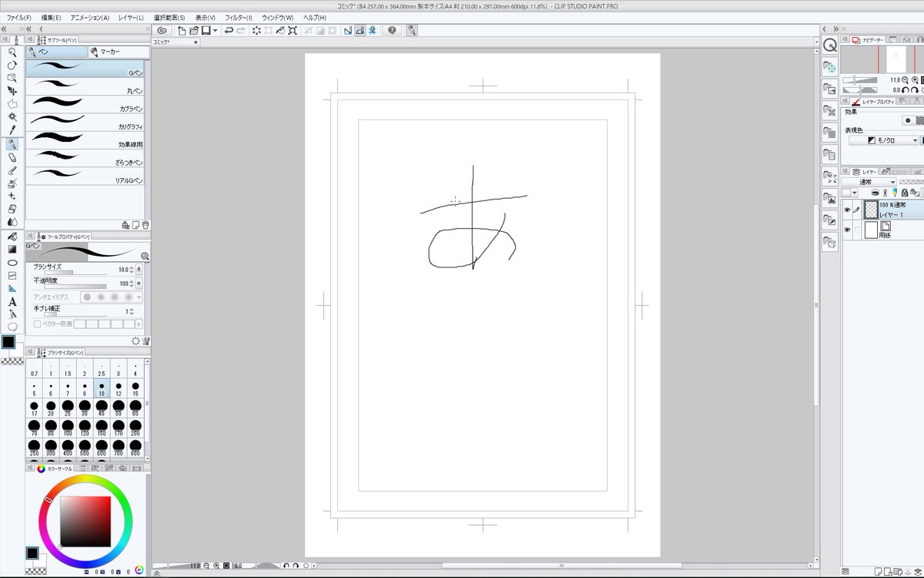Image resolution: width=924 pixels, height=578 pixels.
Task: Select brush size 20 preset
Action: coord(51,408)
